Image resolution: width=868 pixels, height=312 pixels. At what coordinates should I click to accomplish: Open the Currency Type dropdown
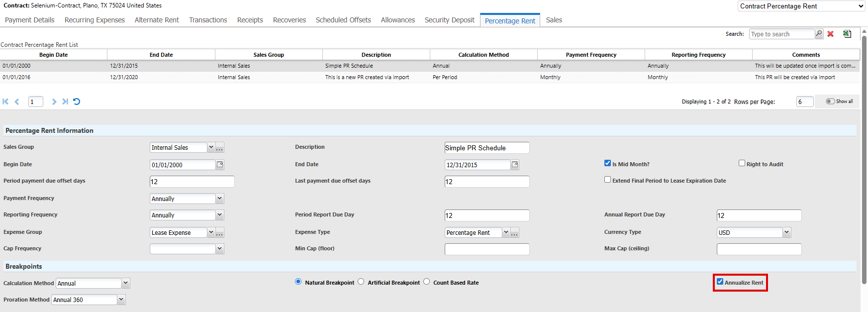[x=786, y=232]
